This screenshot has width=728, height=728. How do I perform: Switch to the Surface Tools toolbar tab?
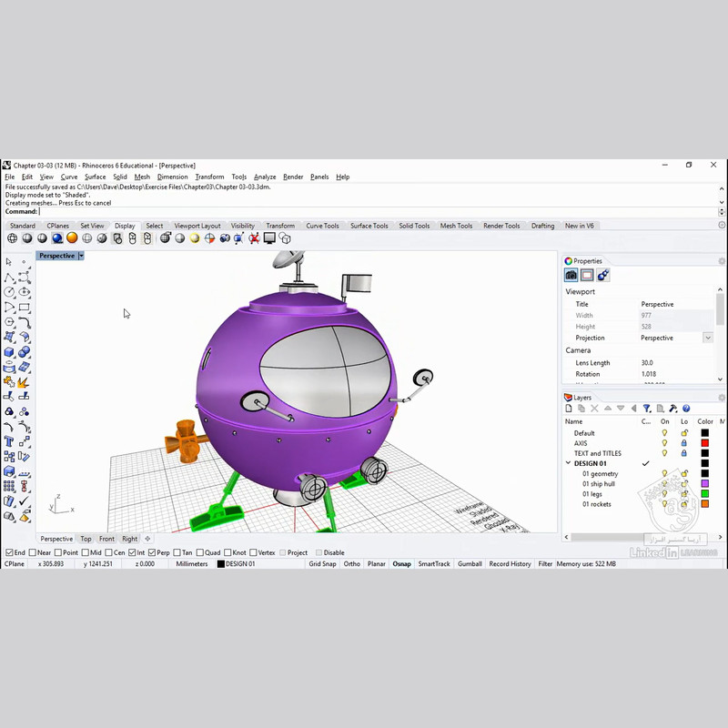click(x=369, y=226)
